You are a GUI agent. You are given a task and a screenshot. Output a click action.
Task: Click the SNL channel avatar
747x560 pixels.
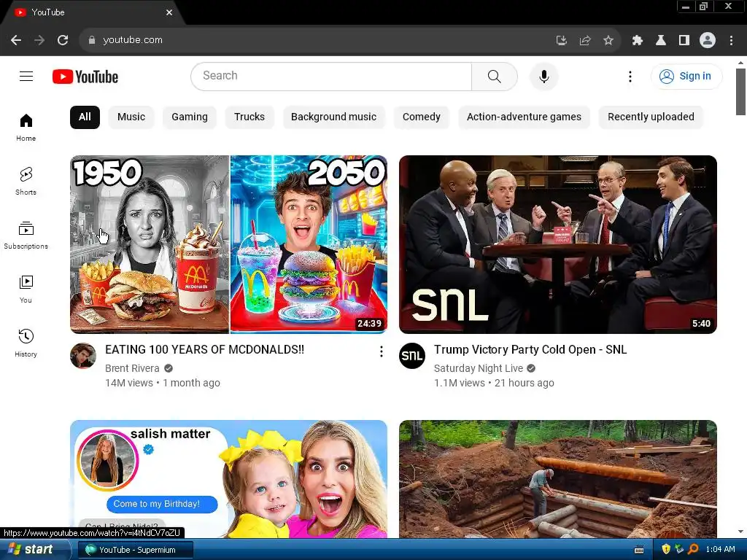pos(412,356)
